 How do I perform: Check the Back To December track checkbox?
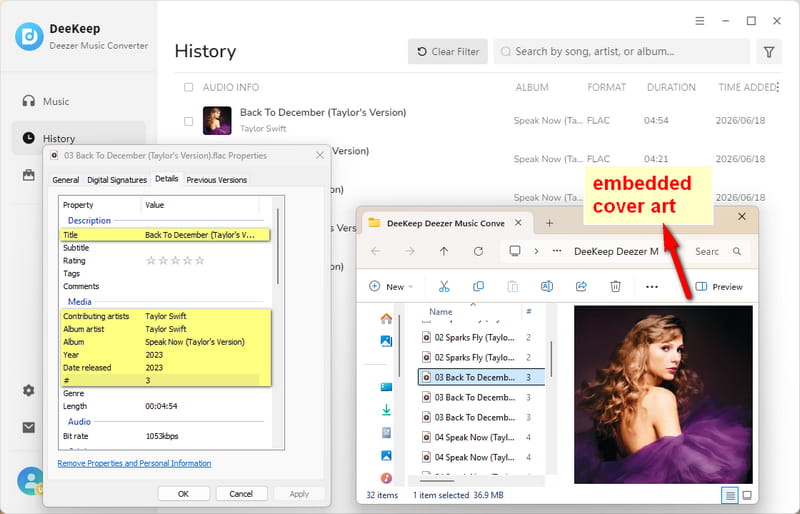click(x=188, y=121)
